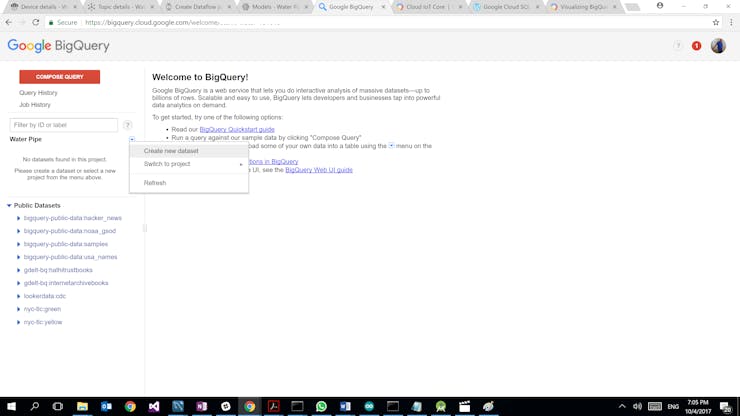Switch to the Topic details browser tab
This screenshot has height=416, width=740.
click(120, 7)
